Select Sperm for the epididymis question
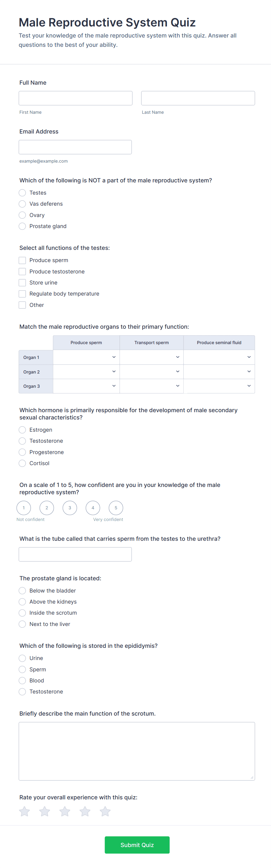Image resolution: width=271 pixels, height=868 pixels. pyautogui.click(x=22, y=669)
